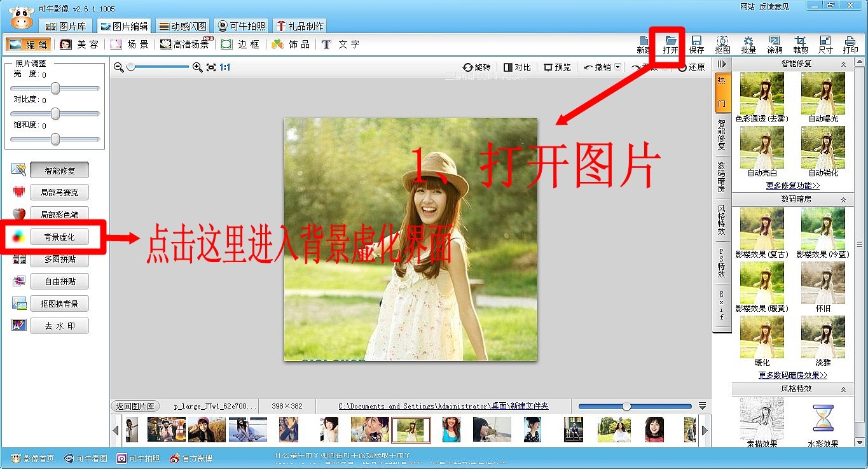Select the 美容 beauty toolbar item

coord(79,45)
